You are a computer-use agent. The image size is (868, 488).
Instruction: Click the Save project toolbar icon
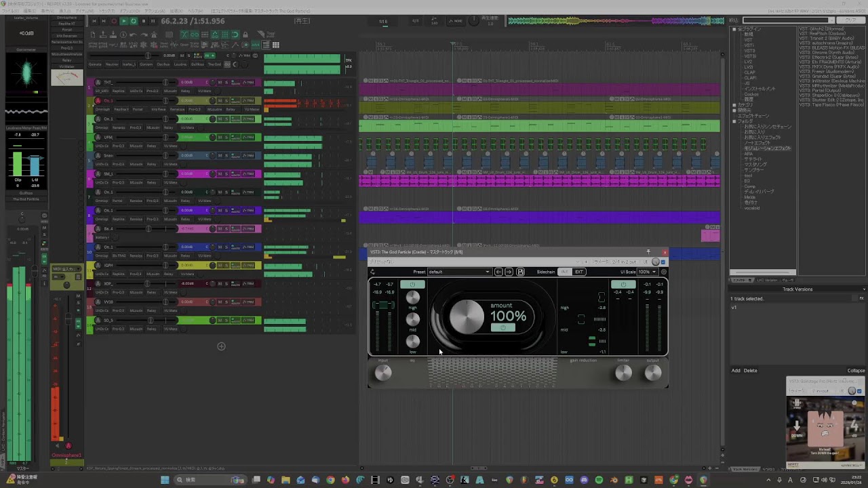(113, 35)
